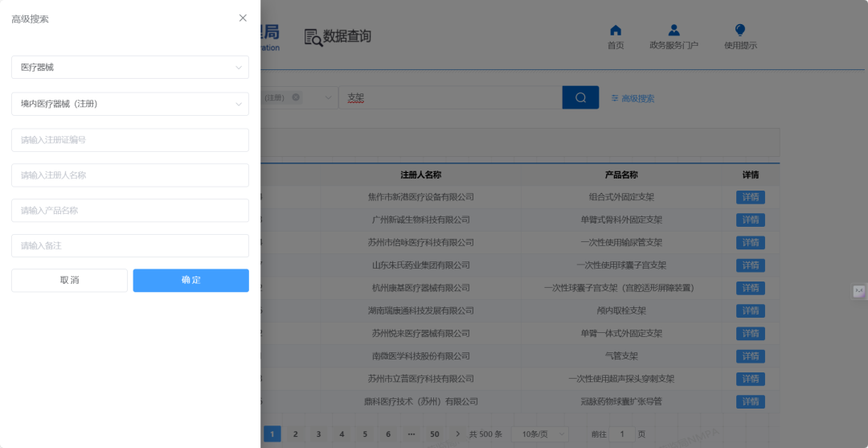Screen dimensions: 868x448
Task: Clear the (注册) tag in search selector
Action: 296,97
